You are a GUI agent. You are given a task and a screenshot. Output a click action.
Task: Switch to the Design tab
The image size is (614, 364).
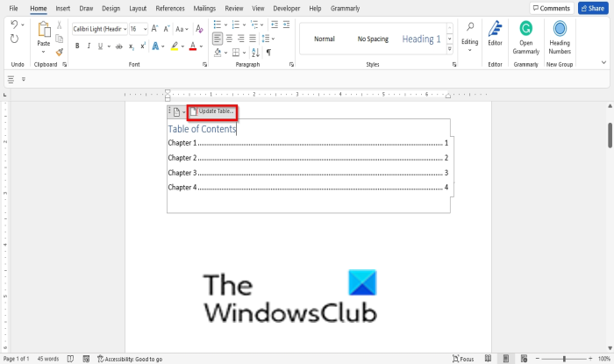tap(111, 8)
